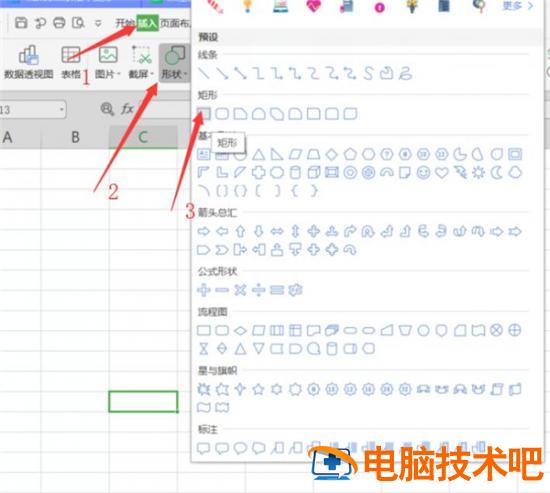Switch to the 开始 tab

tap(125, 23)
